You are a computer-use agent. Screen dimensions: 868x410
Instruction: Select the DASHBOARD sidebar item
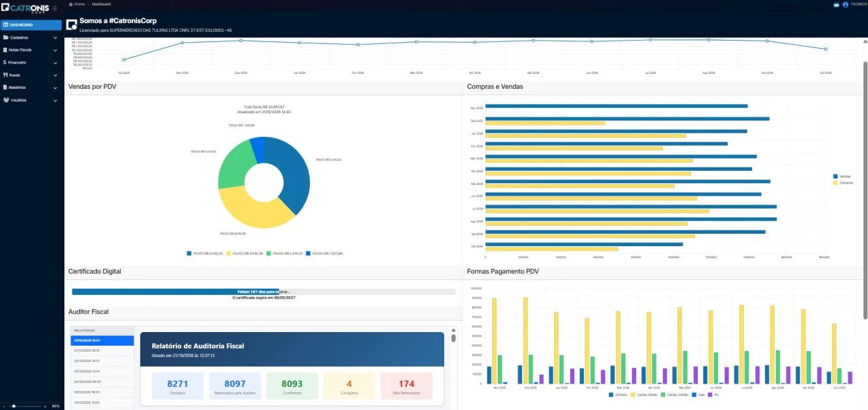(31, 25)
